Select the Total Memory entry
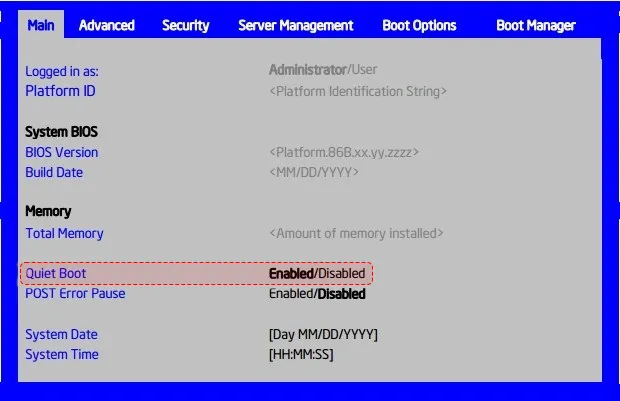Screen dimensions: 620x401 point(64,234)
